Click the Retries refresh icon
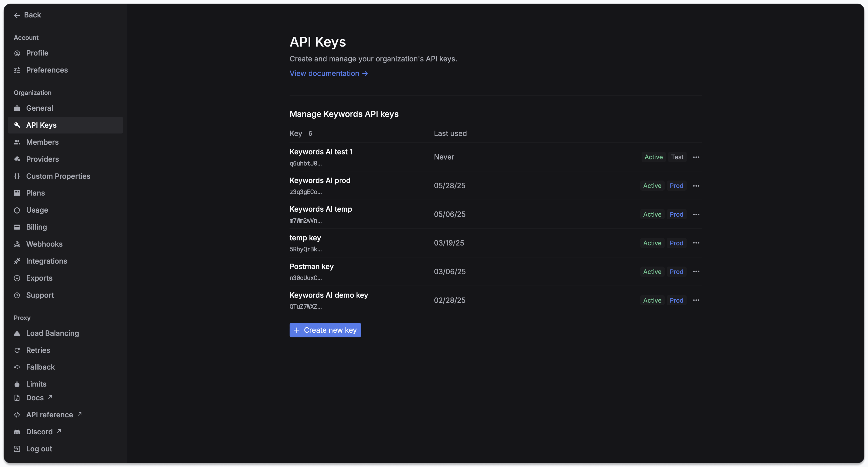This screenshot has width=868, height=467. click(x=17, y=350)
